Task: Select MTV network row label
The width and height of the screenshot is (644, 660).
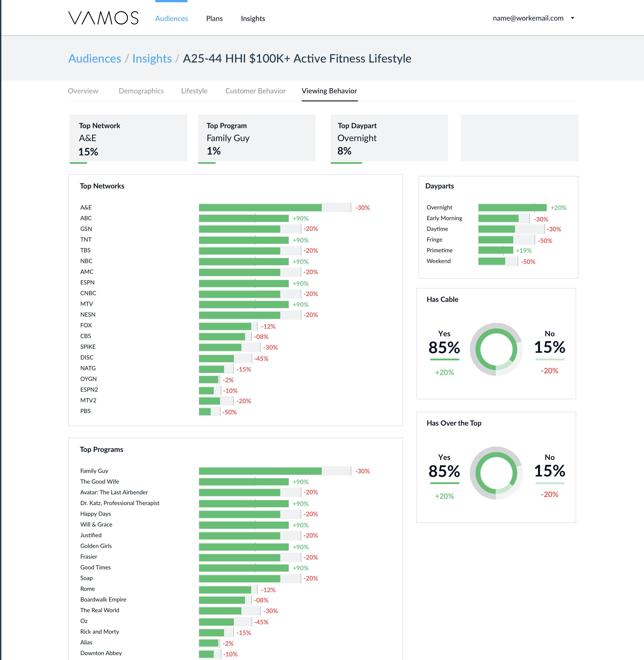Action: coord(86,304)
